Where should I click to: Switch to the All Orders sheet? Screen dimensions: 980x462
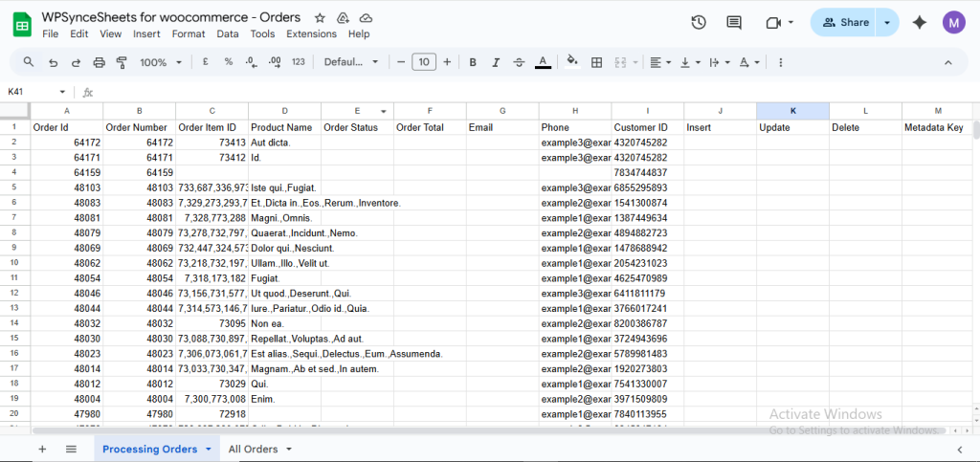coord(253,449)
